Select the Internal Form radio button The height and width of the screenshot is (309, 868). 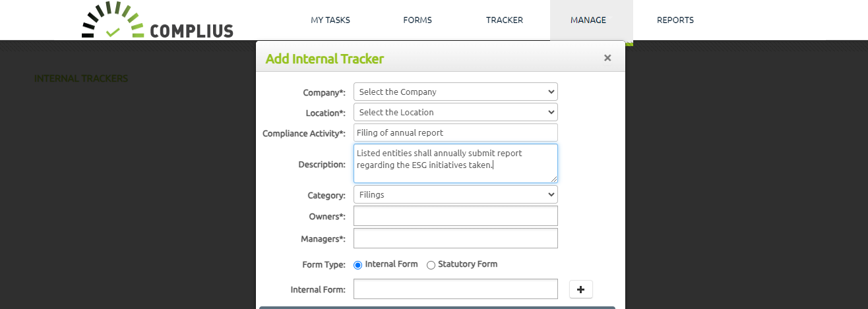tap(358, 265)
